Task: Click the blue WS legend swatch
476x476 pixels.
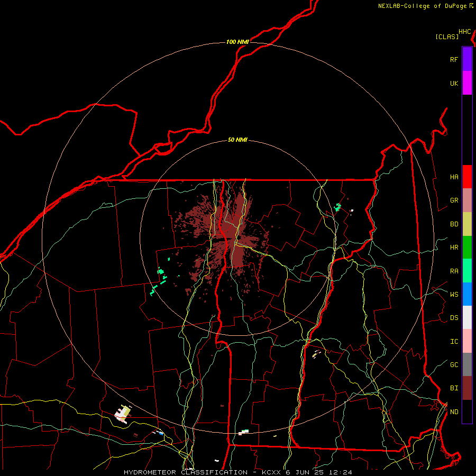Action: (467, 294)
